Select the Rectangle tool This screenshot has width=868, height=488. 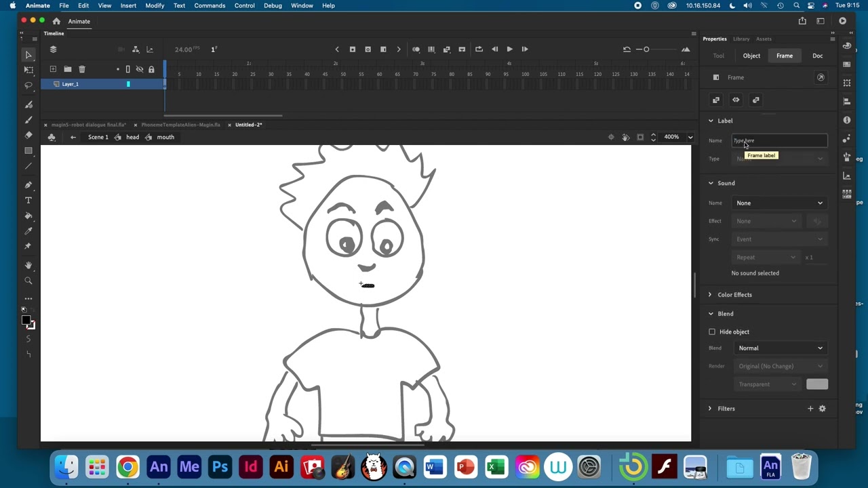point(28,150)
